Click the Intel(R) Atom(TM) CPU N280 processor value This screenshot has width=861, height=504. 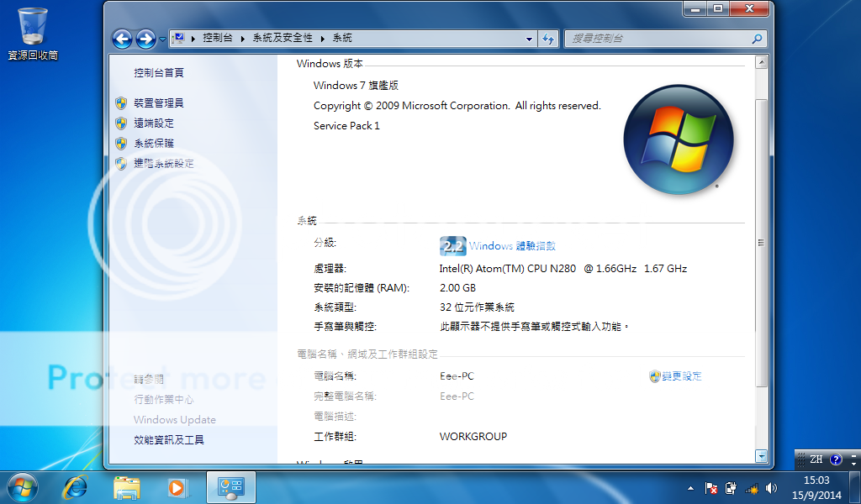pyautogui.click(x=563, y=269)
